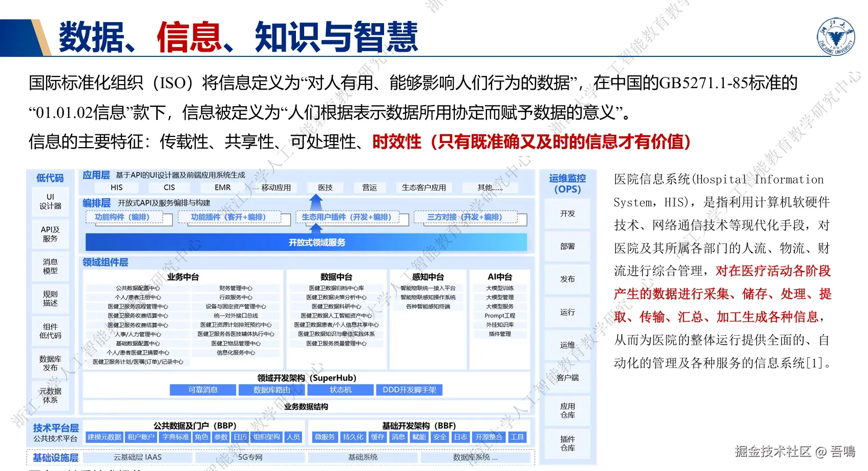The image size is (868, 471).
Task: Click the 开源整合 block
Action: [x=489, y=437]
